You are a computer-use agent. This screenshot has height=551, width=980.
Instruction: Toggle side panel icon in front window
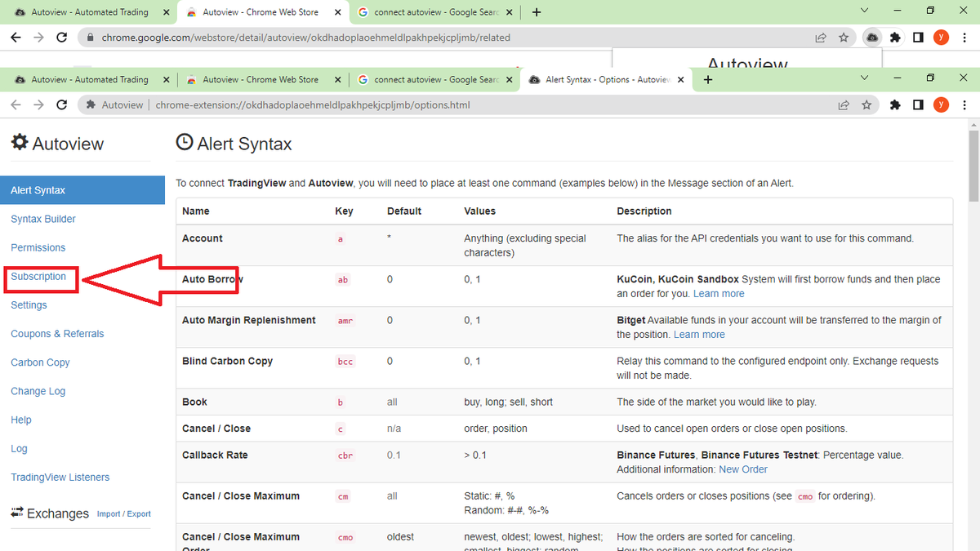[x=918, y=104]
